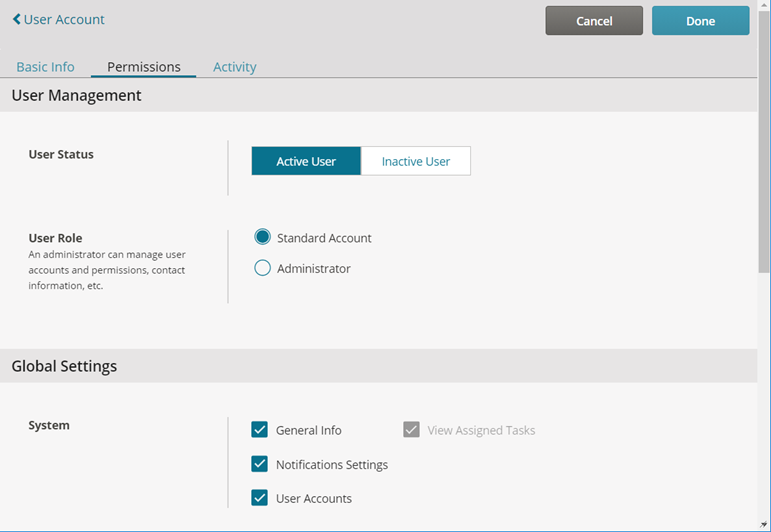Set user status to Active User
Viewport: 771px width, 532px height.
pyautogui.click(x=306, y=161)
